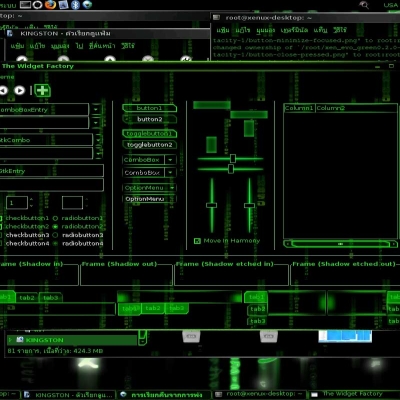Screen dimensions: 400x400
Task: Select the blue image thumbnail in KINGSTON window
Action: click(345, 336)
